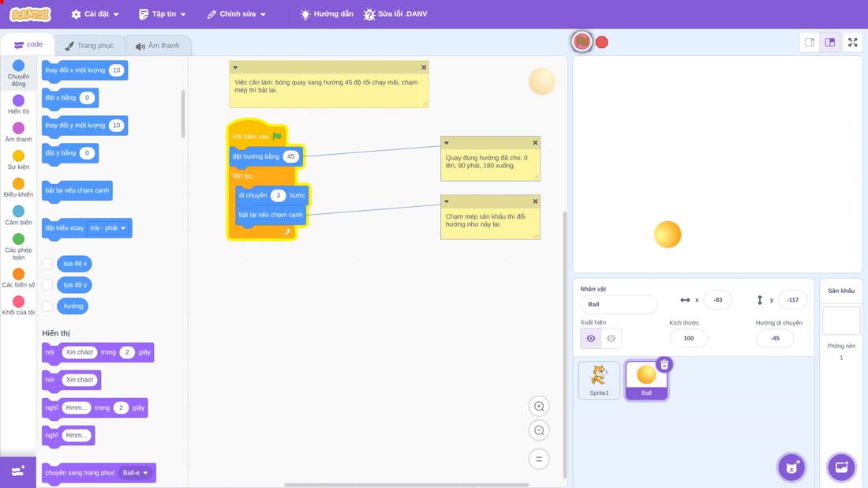The width and height of the screenshot is (868, 488).
Task: Switch to large stage layout
Action: click(x=830, y=42)
